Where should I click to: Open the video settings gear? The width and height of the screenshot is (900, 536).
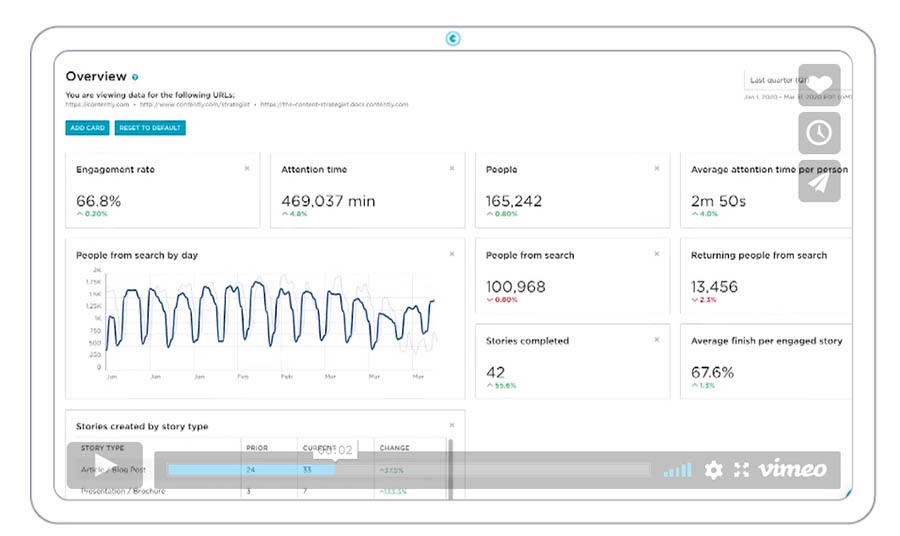713,469
